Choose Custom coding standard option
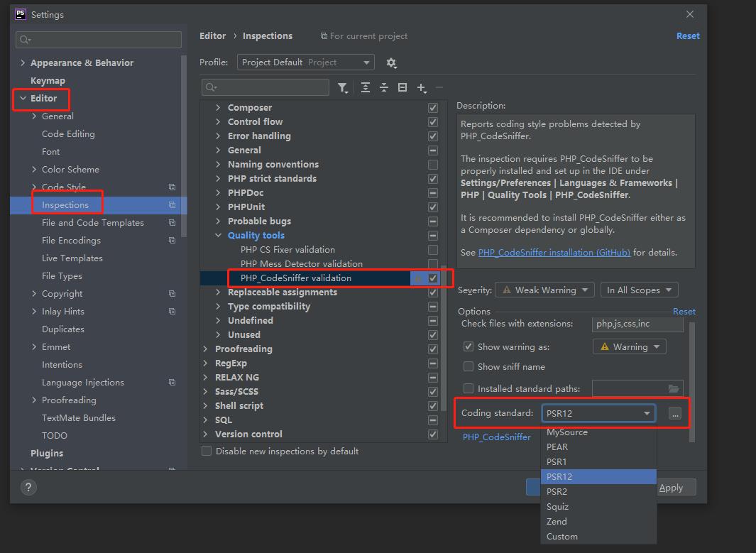Viewport: 756px width, 553px height. (598, 537)
